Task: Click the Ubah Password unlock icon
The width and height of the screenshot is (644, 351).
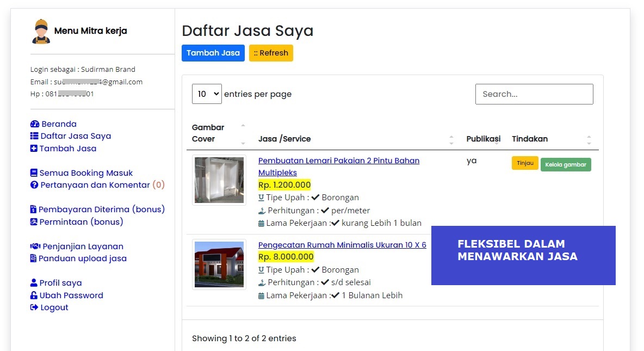Action: [34, 295]
